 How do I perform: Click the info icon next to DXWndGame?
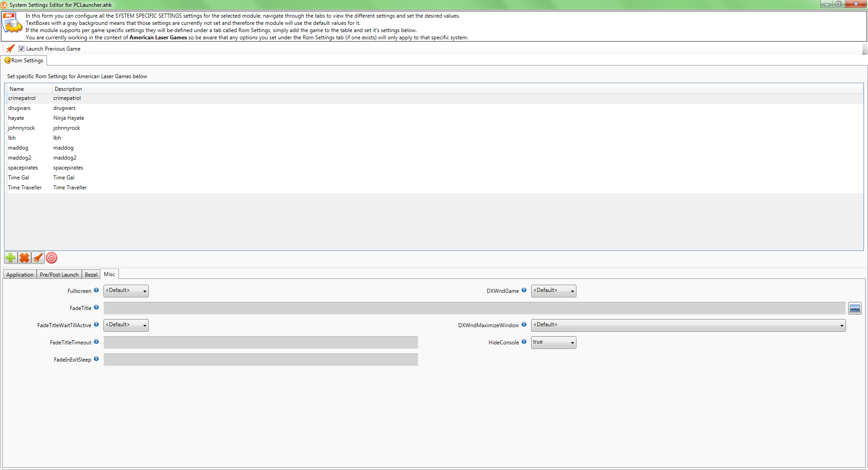coord(524,290)
